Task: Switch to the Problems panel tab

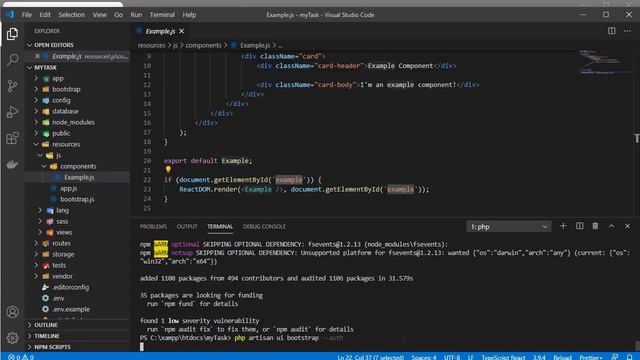Action: click(x=153, y=227)
